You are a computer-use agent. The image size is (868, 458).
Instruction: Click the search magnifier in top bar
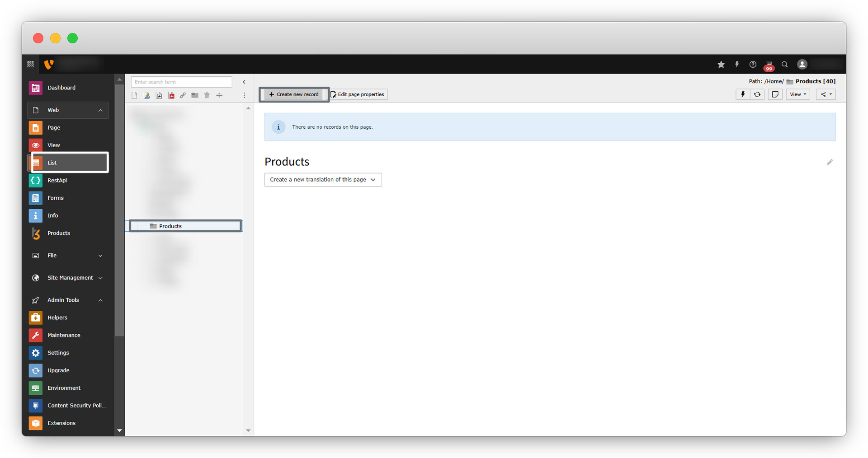(x=784, y=65)
